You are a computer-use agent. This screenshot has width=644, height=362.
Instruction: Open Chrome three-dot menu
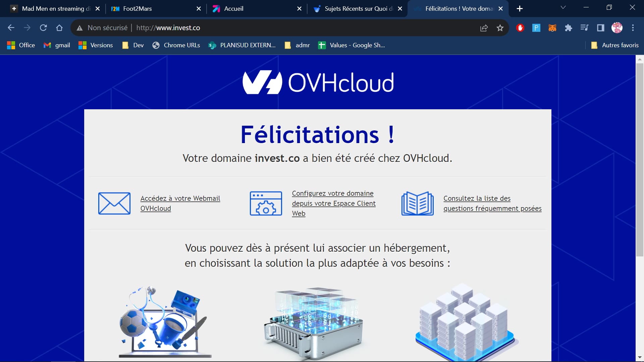point(633,28)
